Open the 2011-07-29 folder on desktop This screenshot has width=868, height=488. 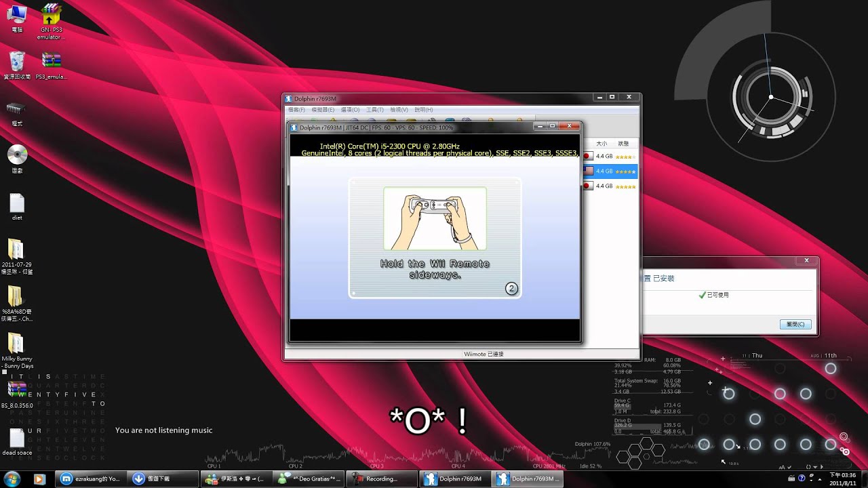[17, 256]
